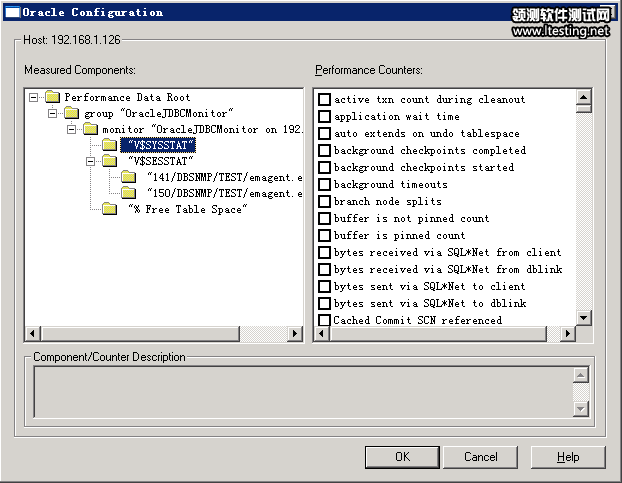622x483 pixels.
Task: Collapse the group OracleJDBCMonitor node
Action: point(52,113)
